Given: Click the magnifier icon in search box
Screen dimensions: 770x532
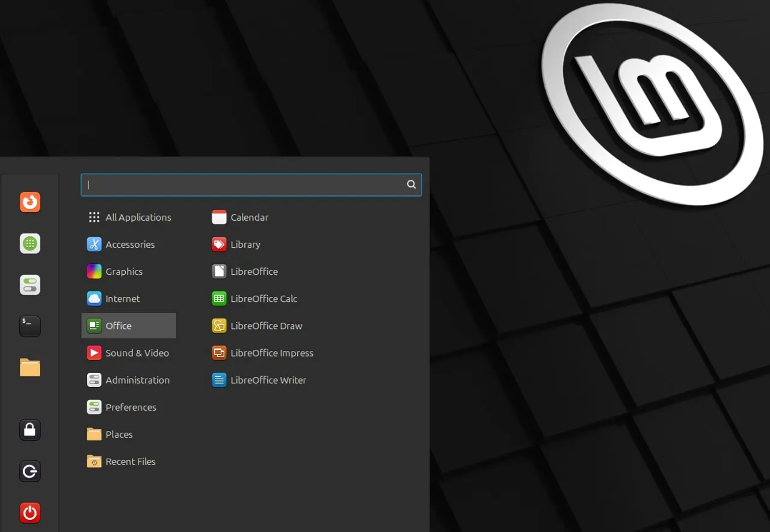Looking at the screenshot, I should [x=411, y=185].
